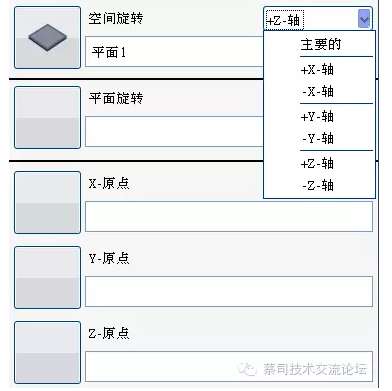Select +Z-轴 option in the list

pos(317,163)
